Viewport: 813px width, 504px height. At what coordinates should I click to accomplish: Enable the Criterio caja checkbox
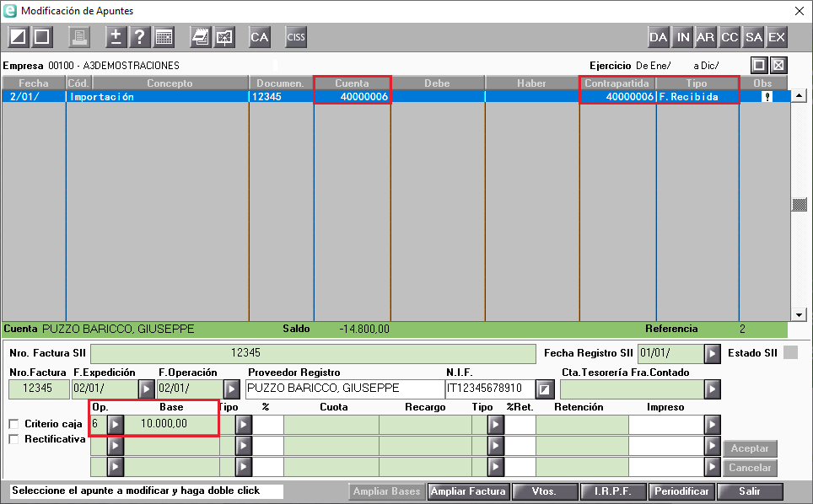14,424
